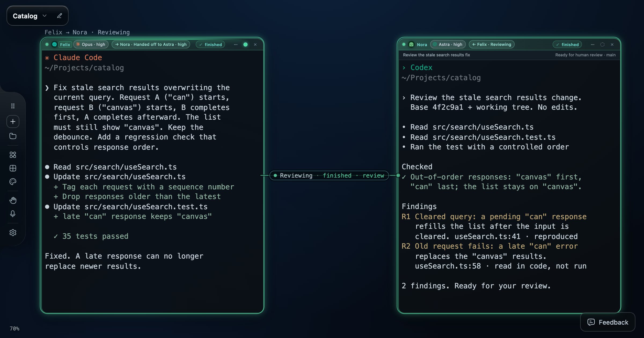The height and width of the screenshot is (338, 644).
Task: Open the three-dots menu in Nora panel
Action: point(592,45)
